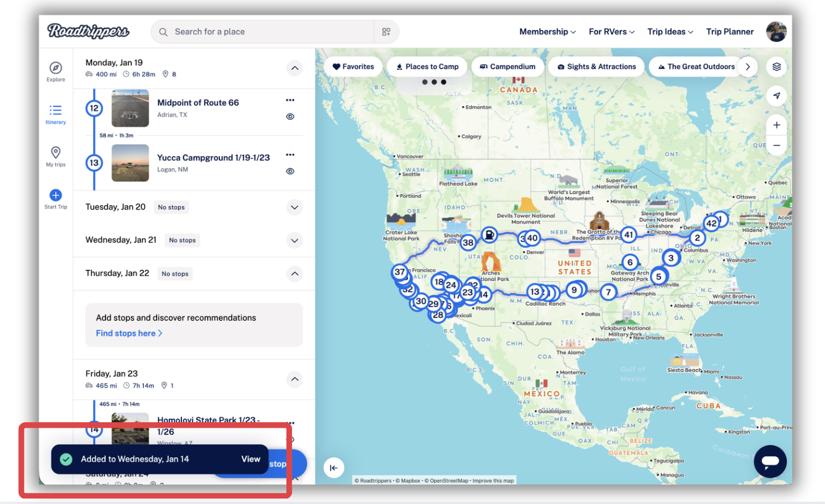
Task: Click map stop marker number 38
Action: pos(468,242)
